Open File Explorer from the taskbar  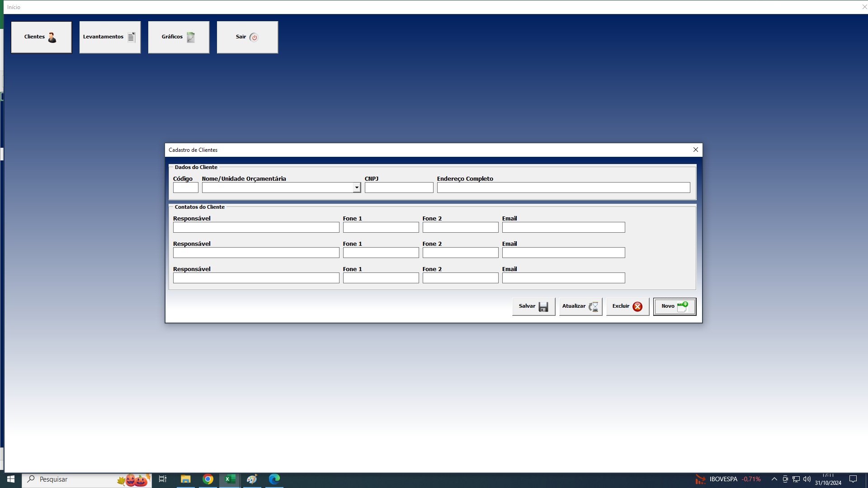pyautogui.click(x=186, y=479)
